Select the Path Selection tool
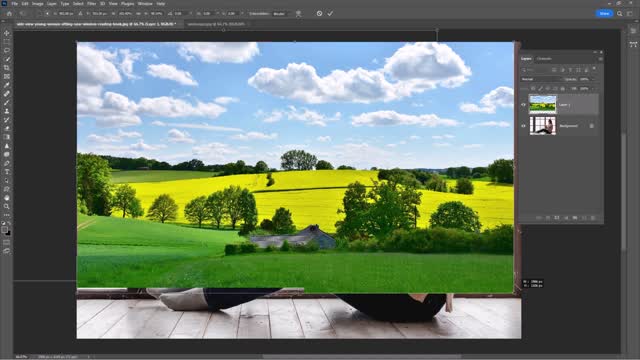 pos(7,180)
